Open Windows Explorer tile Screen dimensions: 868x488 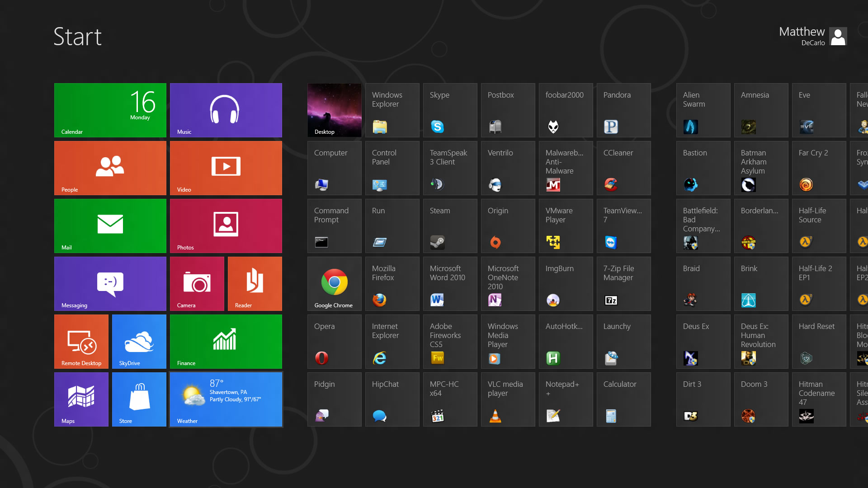click(392, 110)
